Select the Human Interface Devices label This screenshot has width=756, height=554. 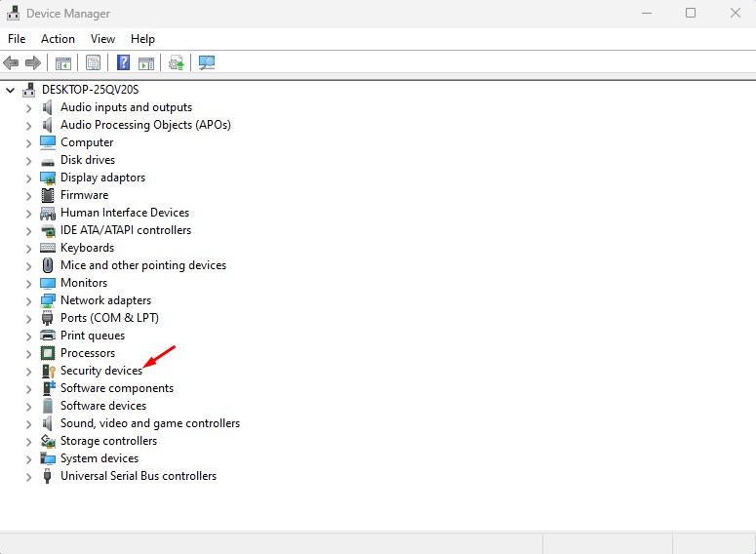click(125, 213)
